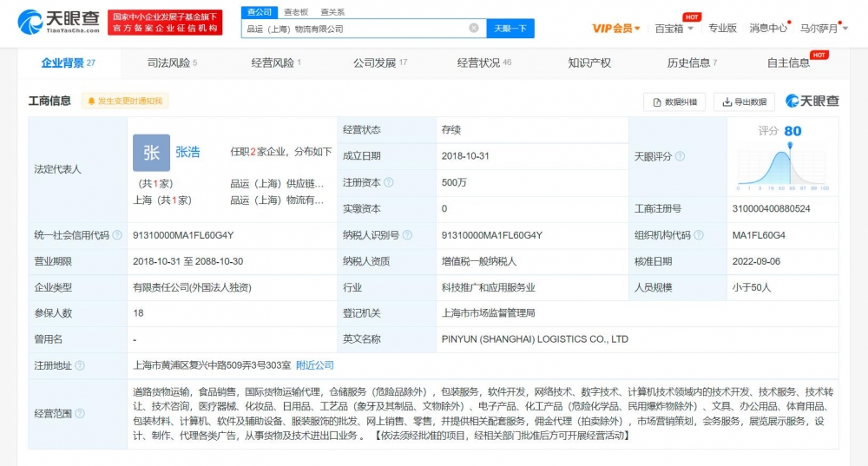Switch to the 历史信息 tab
The image size is (868, 466).
click(692, 63)
